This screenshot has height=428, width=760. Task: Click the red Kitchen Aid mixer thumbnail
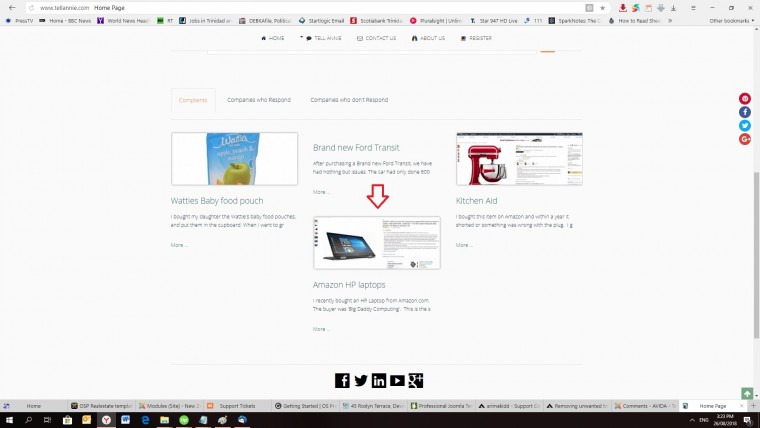pos(519,159)
